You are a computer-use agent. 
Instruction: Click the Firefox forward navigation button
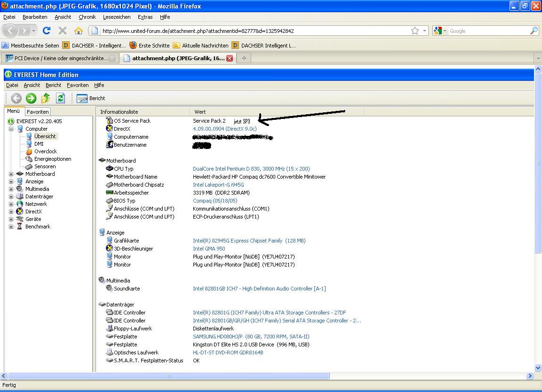point(24,31)
